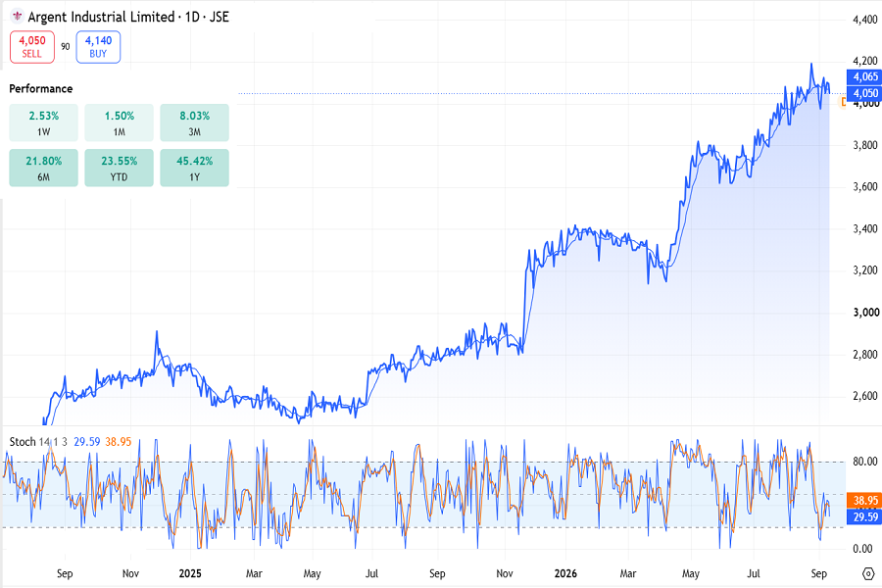Click the spread value 90 between Sell and Buy
Viewport: 882px width, 588px height.
(x=66, y=47)
